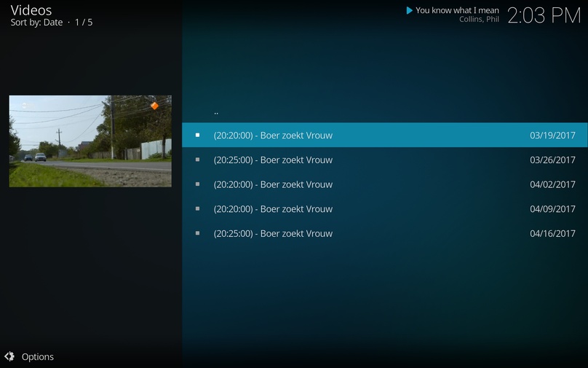Click the date 04/16/2017
The height and width of the screenshot is (368, 588).
point(552,234)
